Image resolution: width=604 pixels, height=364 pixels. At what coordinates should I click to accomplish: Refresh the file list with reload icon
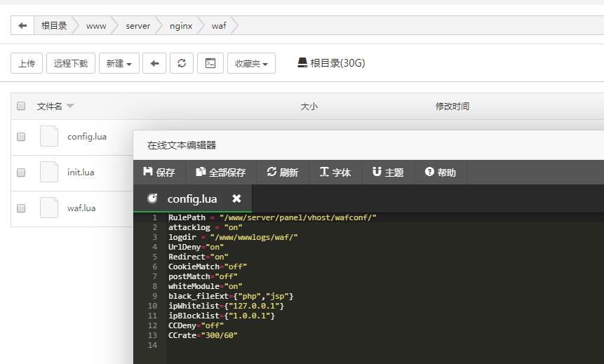182,63
